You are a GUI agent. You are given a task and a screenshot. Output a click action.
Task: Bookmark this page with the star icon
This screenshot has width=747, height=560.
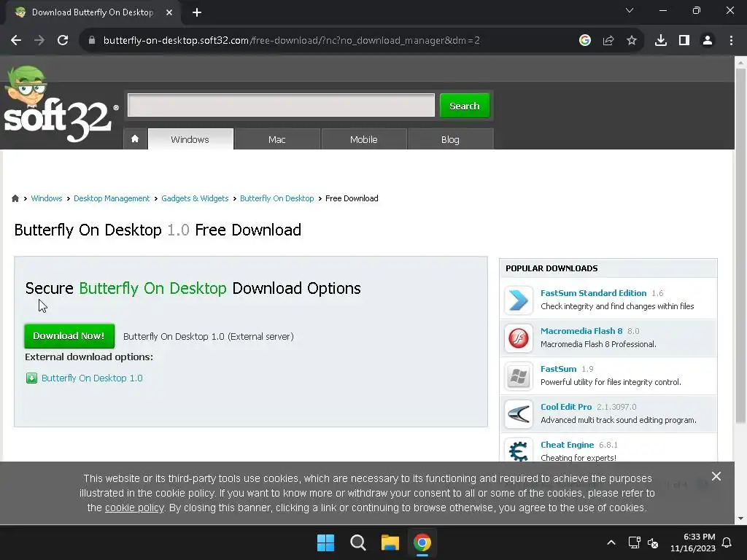click(x=632, y=41)
